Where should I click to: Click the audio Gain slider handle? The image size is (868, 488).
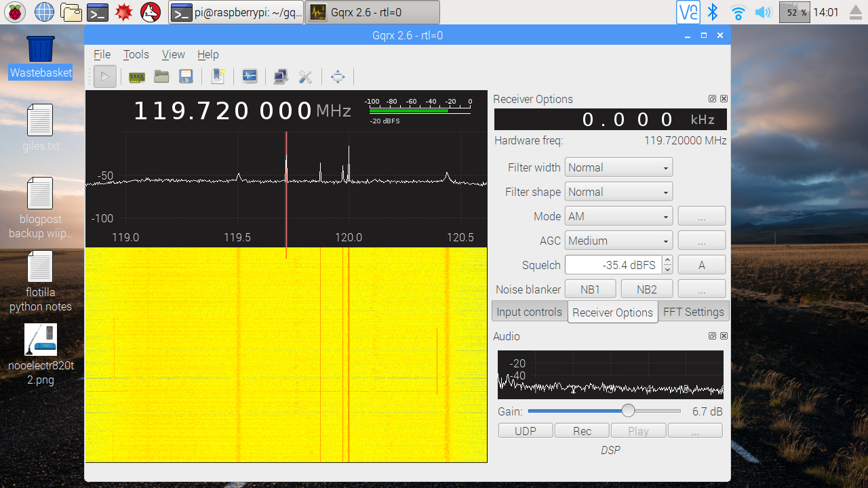[628, 411]
